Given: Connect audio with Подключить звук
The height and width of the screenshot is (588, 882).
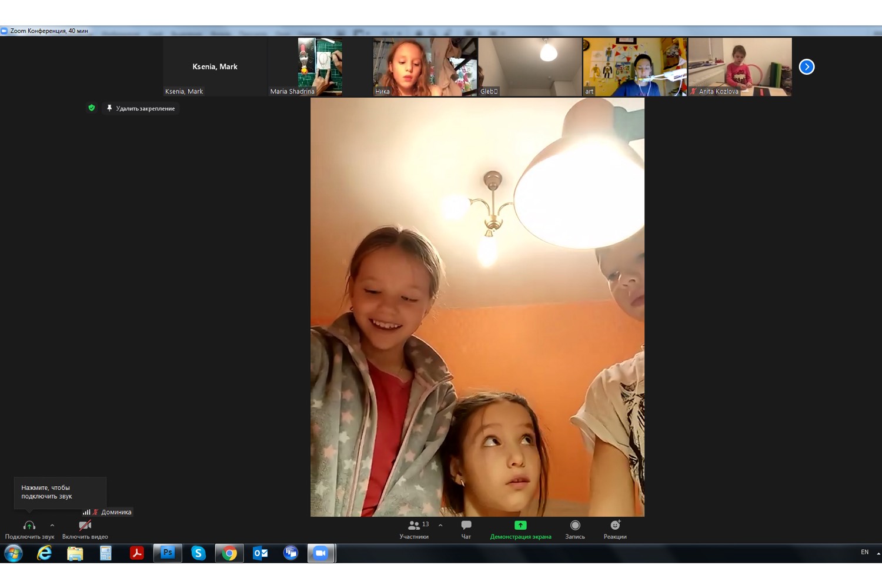Looking at the screenshot, I should (29, 526).
